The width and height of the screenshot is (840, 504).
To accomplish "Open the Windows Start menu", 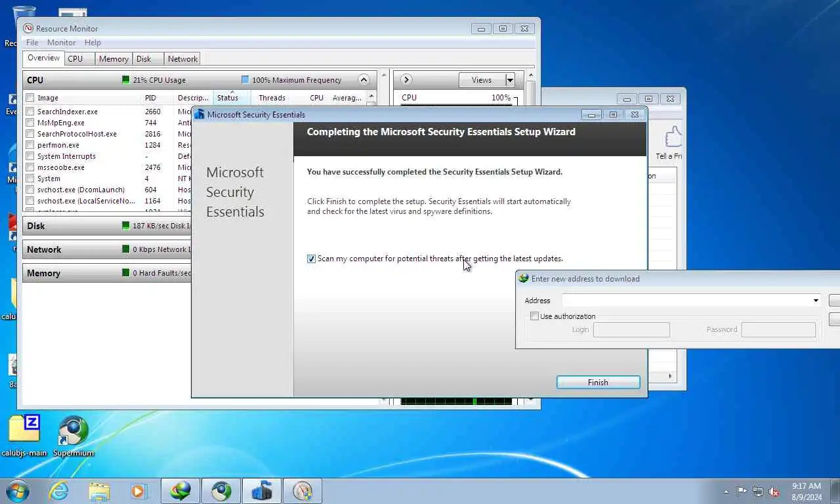I will 18,490.
